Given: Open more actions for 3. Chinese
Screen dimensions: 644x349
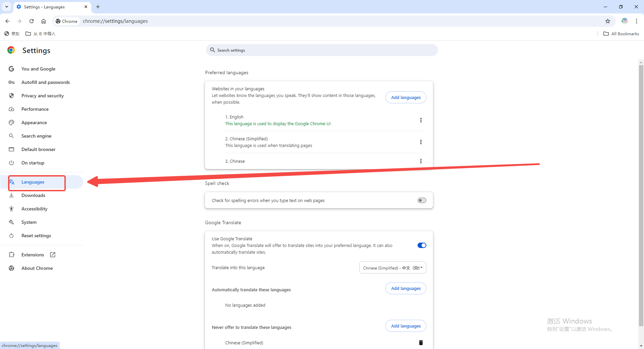Looking at the screenshot, I should tap(421, 161).
